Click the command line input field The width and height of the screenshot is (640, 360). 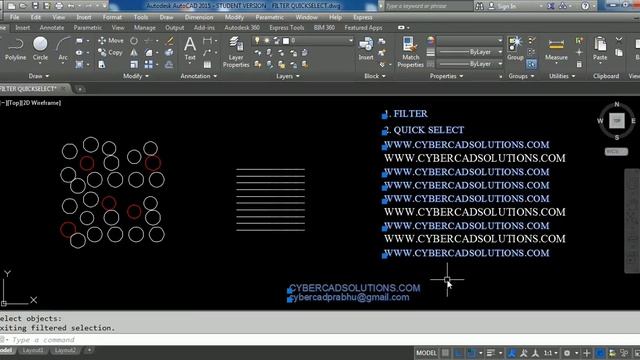click(320, 340)
